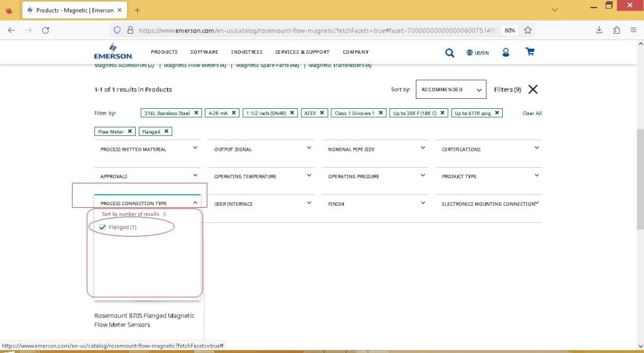Screen dimensions: 644x353
Task: Open the Firefox hamburger menu
Action: point(633,30)
